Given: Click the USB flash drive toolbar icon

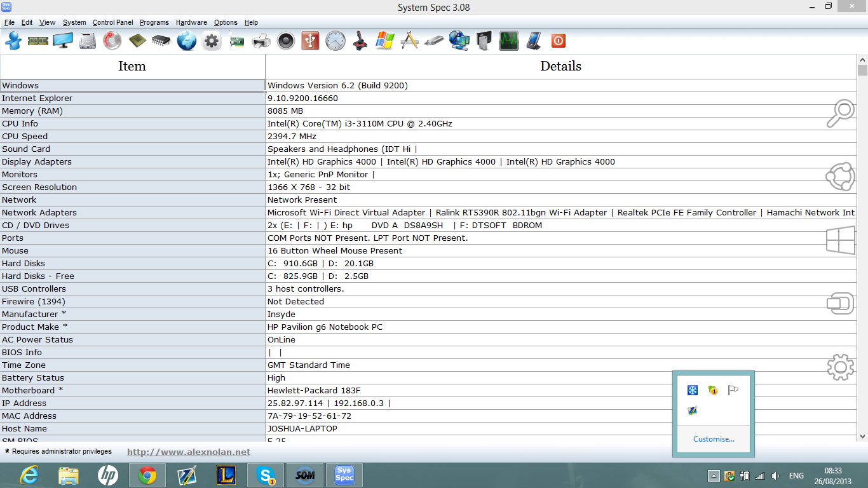Looking at the screenshot, I should point(435,41).
